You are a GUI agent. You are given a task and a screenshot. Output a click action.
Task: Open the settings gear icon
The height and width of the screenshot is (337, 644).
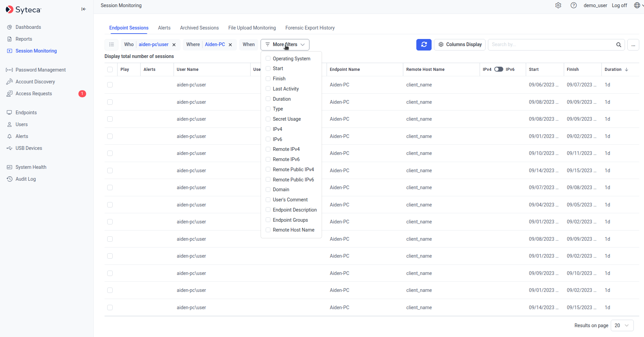tap(558, 5)
